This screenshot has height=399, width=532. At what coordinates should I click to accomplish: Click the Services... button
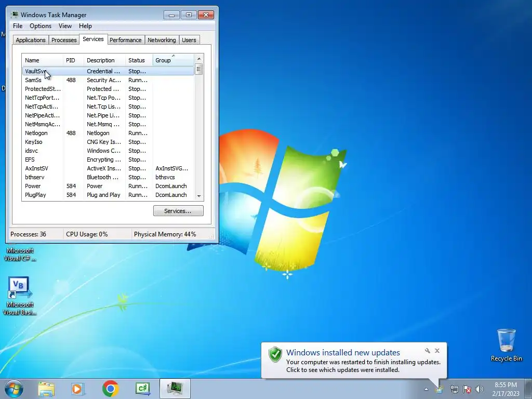tap(178, 211)
